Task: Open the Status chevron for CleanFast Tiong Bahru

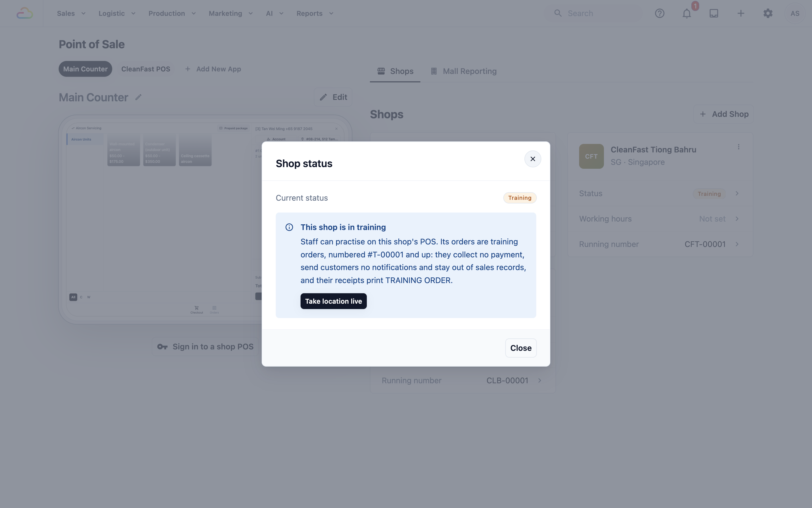Action: point(737,194)
